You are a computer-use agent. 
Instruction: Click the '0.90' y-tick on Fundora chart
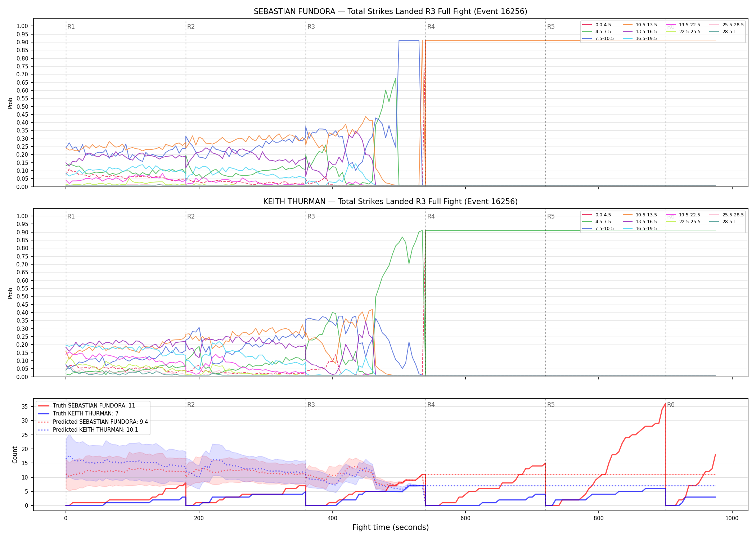(x=22, y=42)
